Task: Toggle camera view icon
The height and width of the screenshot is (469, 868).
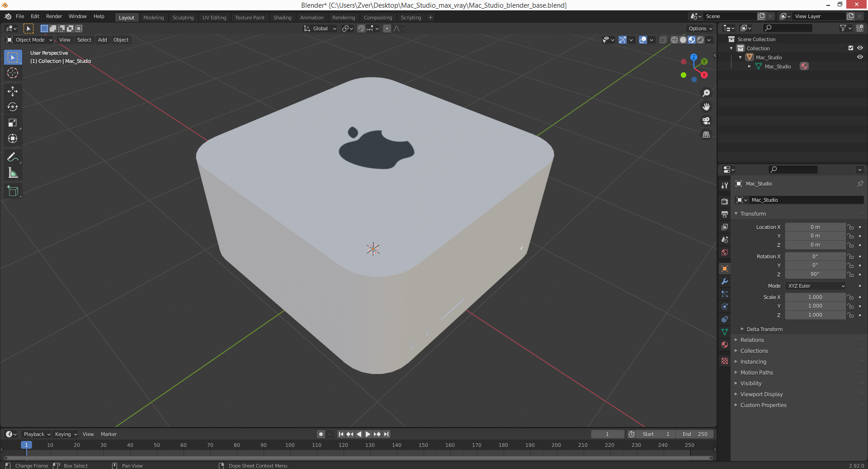Action: click(706, 121)
